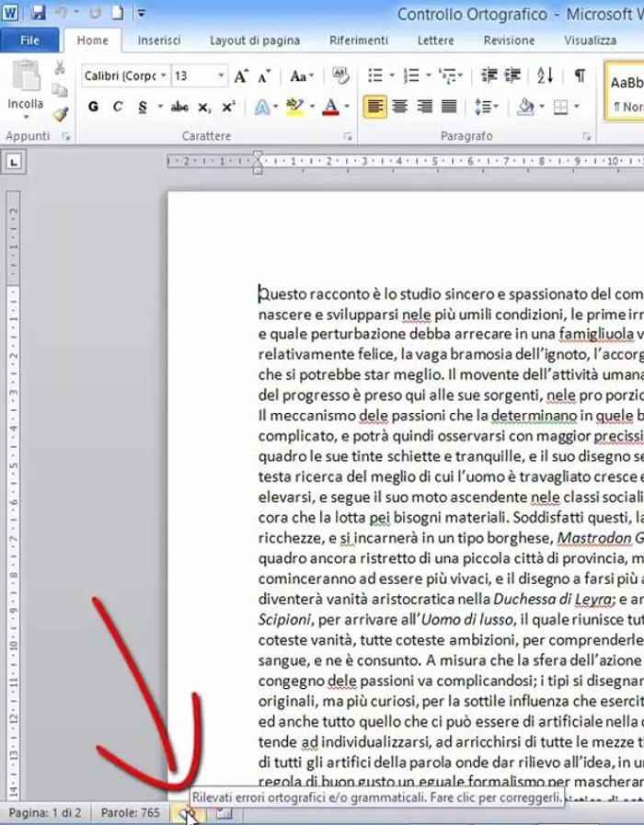Open the Change Case Aa menu

[302, 76]
